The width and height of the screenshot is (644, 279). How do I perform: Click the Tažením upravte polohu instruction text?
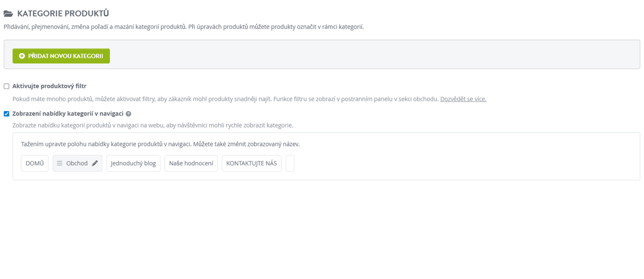(x=160, y=144)
